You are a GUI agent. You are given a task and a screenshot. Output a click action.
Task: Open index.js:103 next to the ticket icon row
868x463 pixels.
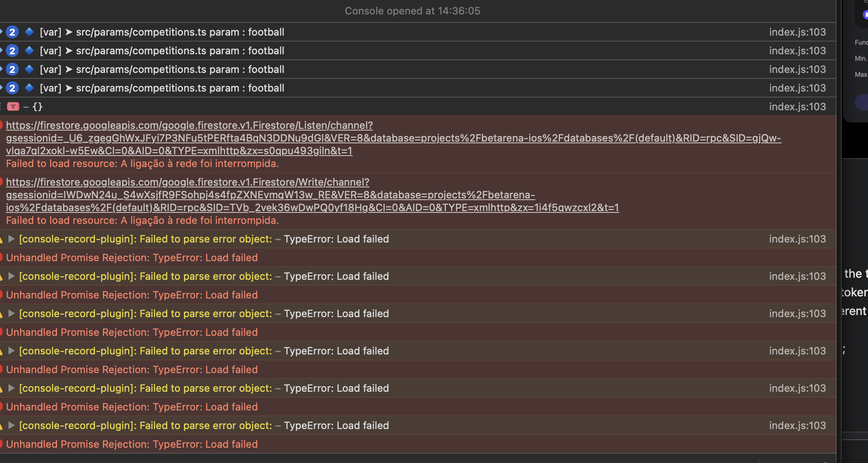coord(798,107)
